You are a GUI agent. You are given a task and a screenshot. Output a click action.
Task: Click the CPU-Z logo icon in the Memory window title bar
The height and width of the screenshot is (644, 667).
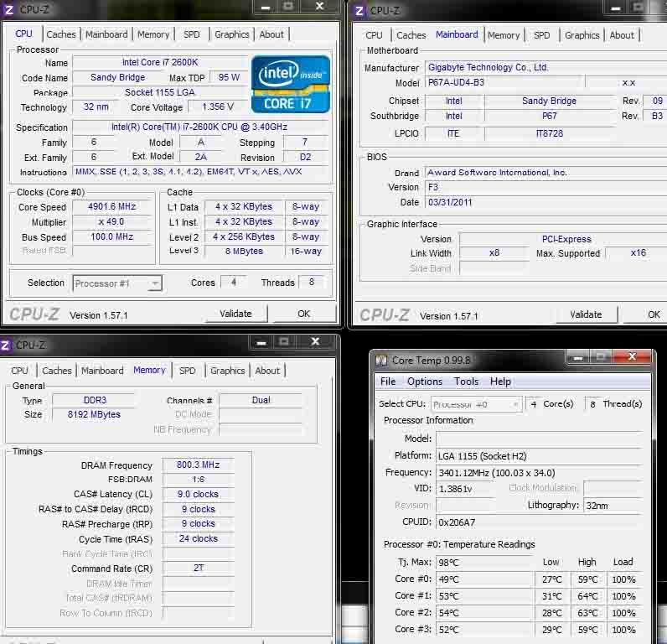coord(6,345)
